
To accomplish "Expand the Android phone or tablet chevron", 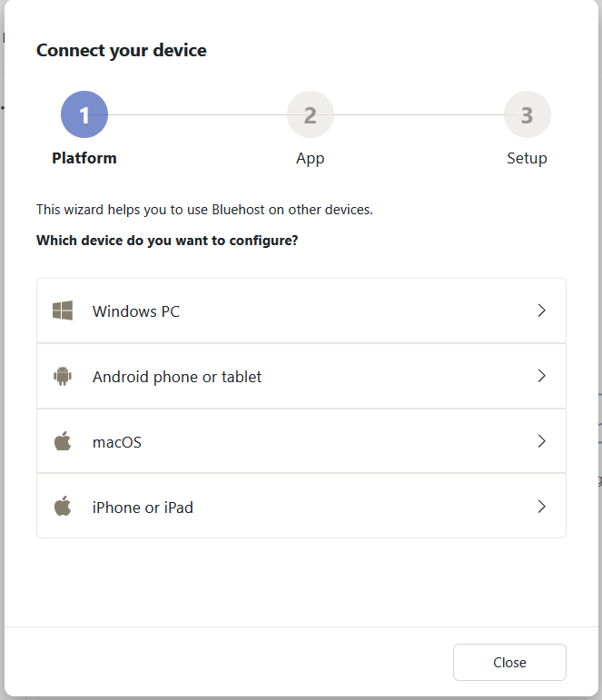I will [x=541, y=376].
